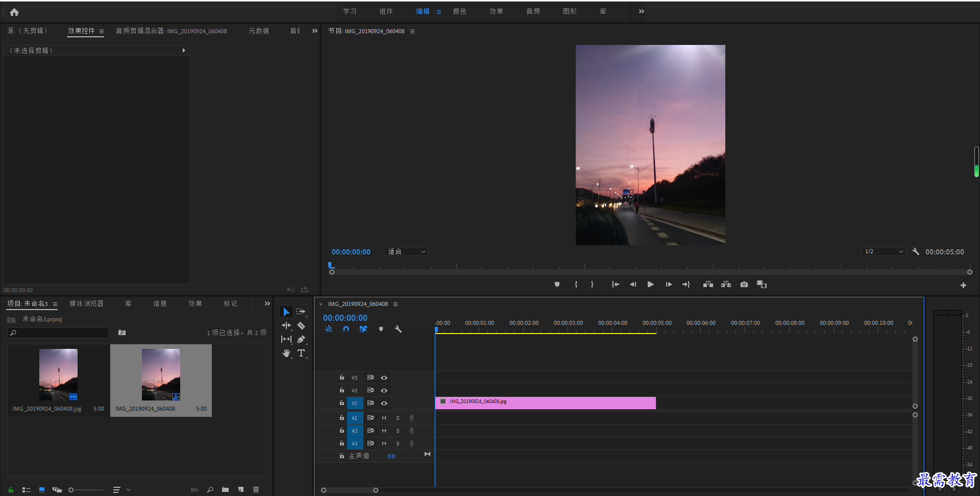Screen dimensions: 980x496
Task: Open playback resolution 1/2 dropdown
Action: 884,251
